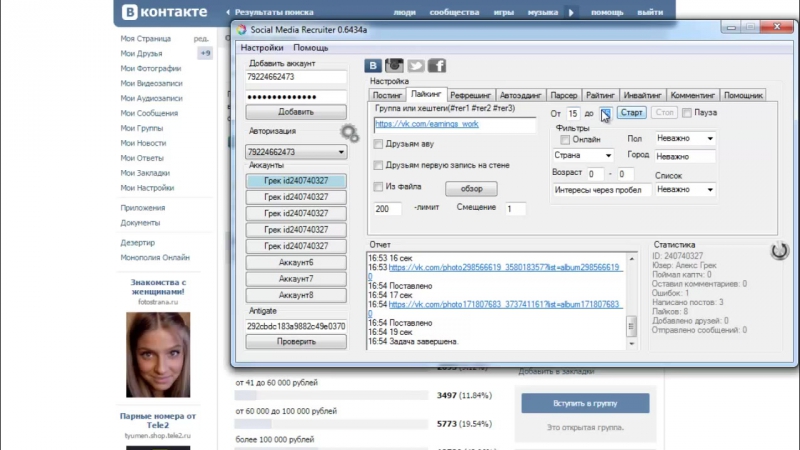Click the Интересы через пробел field
Viewport: 800px width, 450px height.
[602, 190]
